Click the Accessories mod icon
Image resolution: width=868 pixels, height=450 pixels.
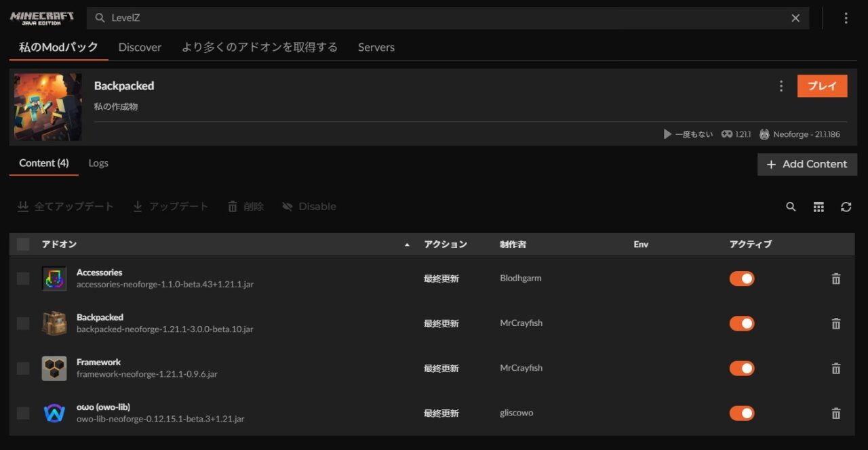click(54, 279)
